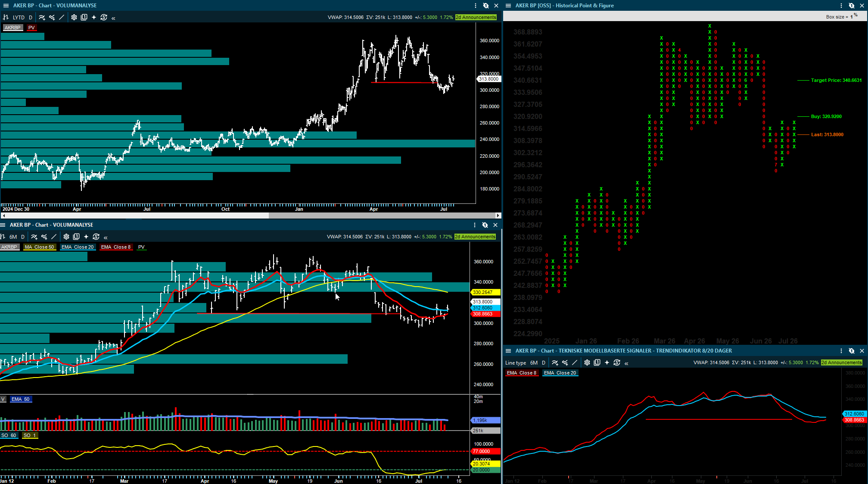Click currency refresh icon in middle 6M chart
The image size is (868, 484).
(96, 237)
